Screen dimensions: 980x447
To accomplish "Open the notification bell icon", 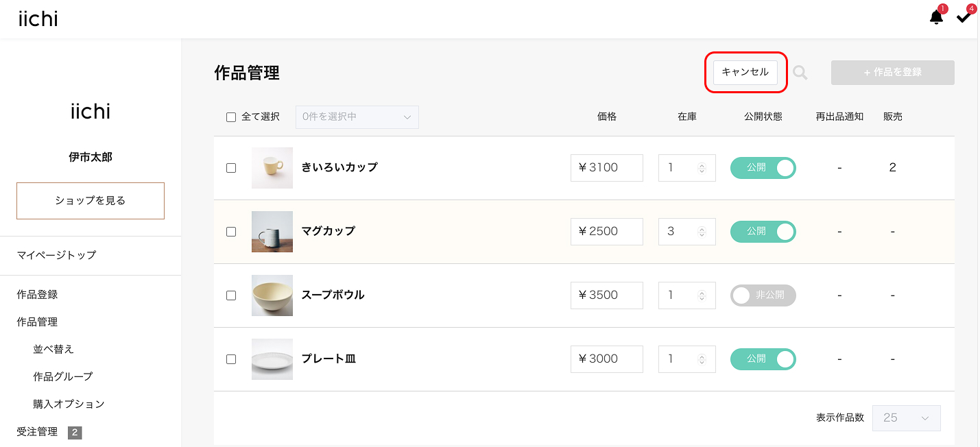I will point(936,17).
